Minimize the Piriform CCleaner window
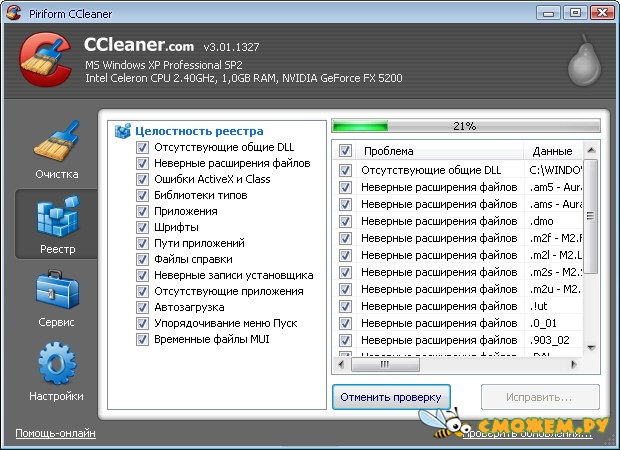Screen dimensions: 620x450 [548, 13]
